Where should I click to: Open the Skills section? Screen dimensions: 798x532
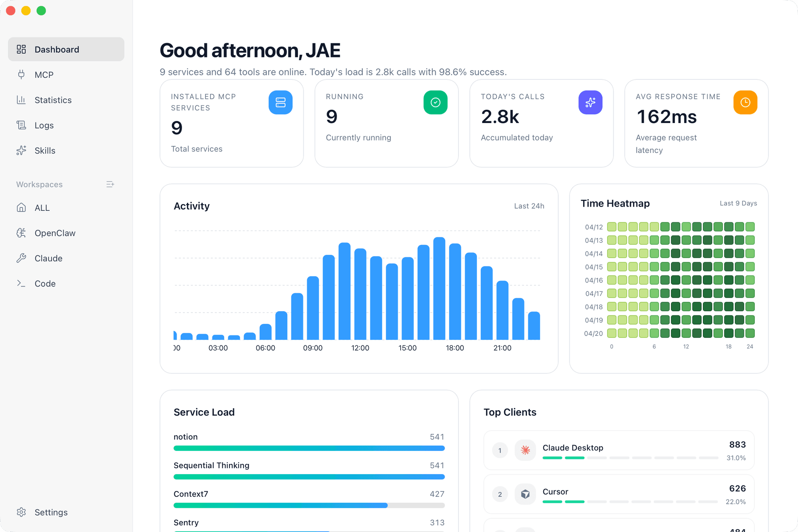(66, 151)
